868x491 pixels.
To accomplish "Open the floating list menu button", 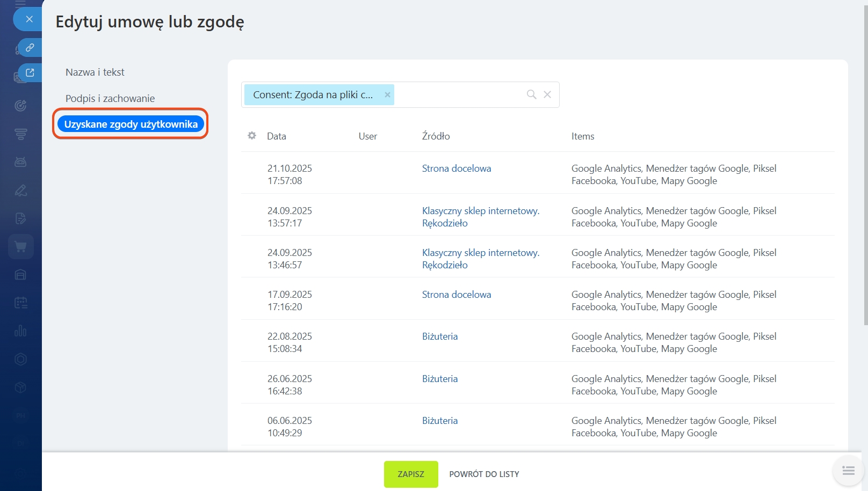I will pyautogui.click(x=848, y=471).
